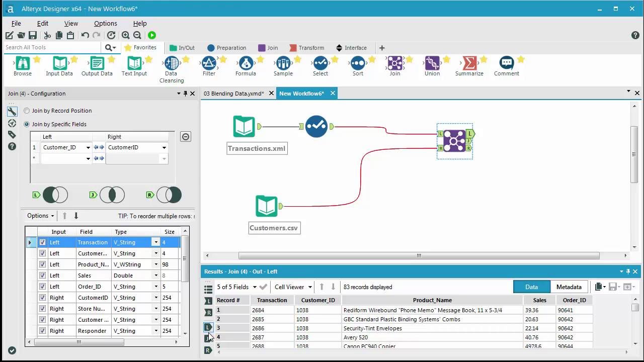
Task: Click the inner join Venn icon
Action: [x=112, y=195]
